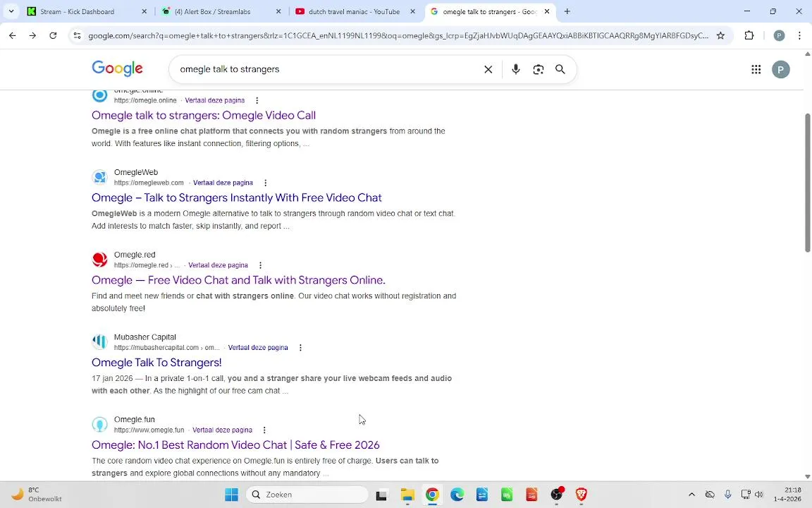812x508 pixels.
Task: Open volume control in system tray
Action: coord(758,495)
